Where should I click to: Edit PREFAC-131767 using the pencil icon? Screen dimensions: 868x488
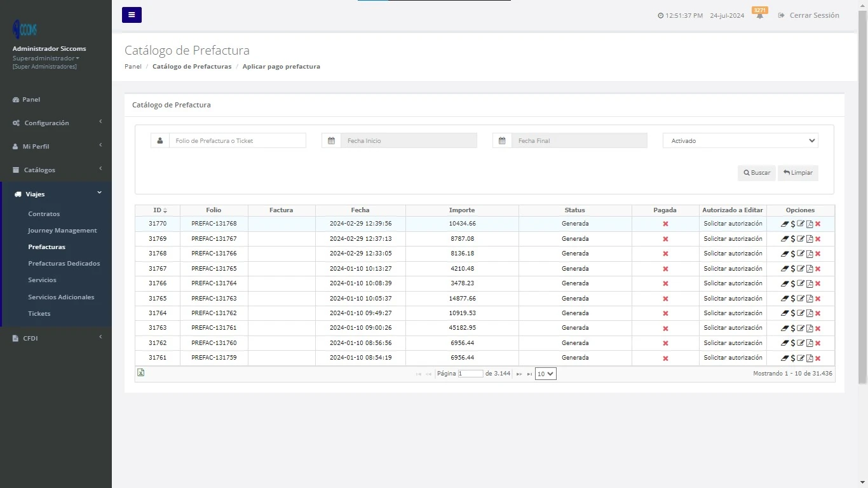tap(801, 238)
